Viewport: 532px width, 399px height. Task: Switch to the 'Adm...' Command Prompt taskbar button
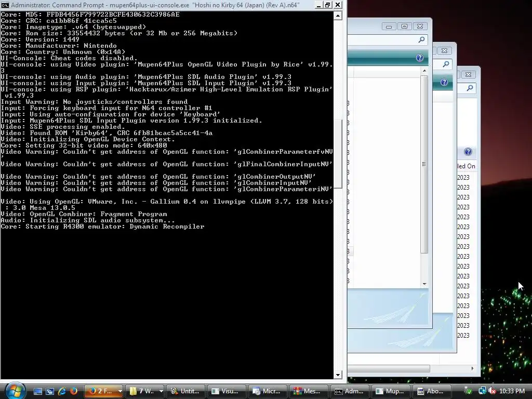click(350, 391)
